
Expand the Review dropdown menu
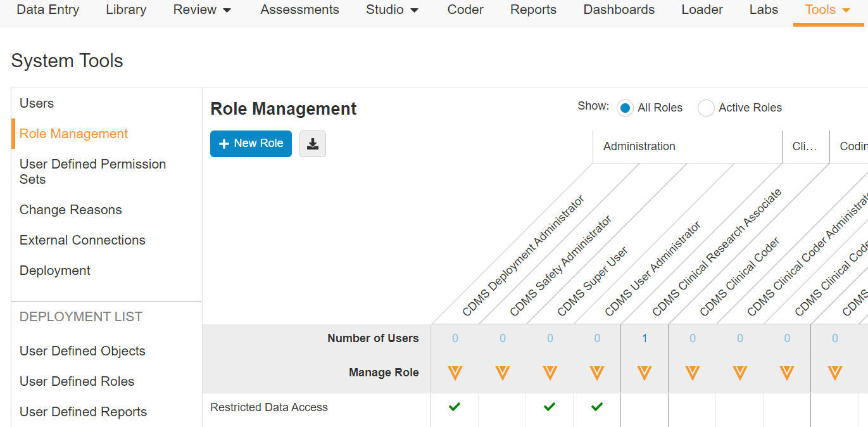click(x=202, y=10)
